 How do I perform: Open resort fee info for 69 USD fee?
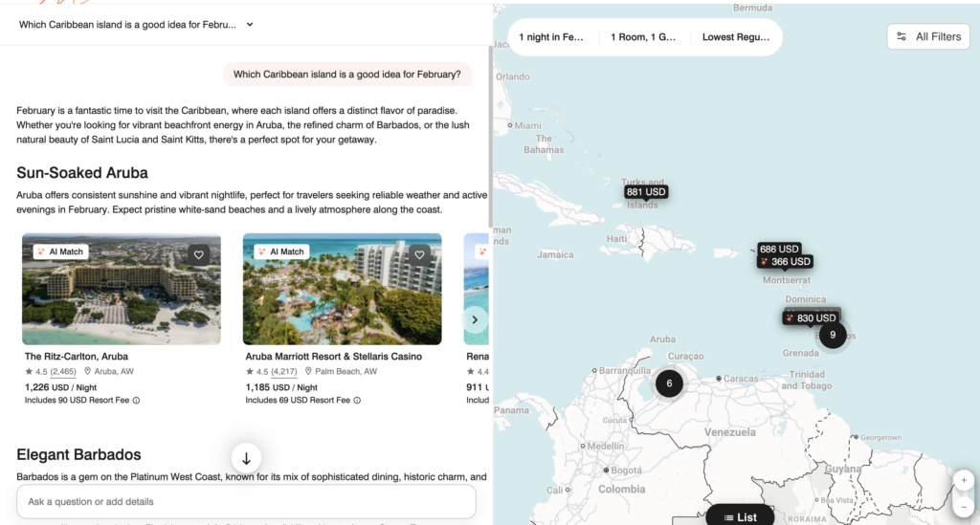[x=357, y=401]
